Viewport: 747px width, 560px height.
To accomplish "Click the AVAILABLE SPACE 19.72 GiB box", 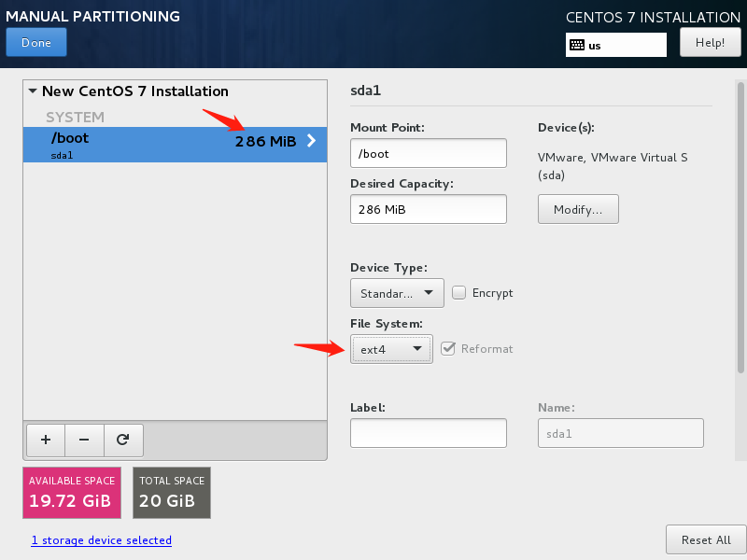I will coord(72,493).
